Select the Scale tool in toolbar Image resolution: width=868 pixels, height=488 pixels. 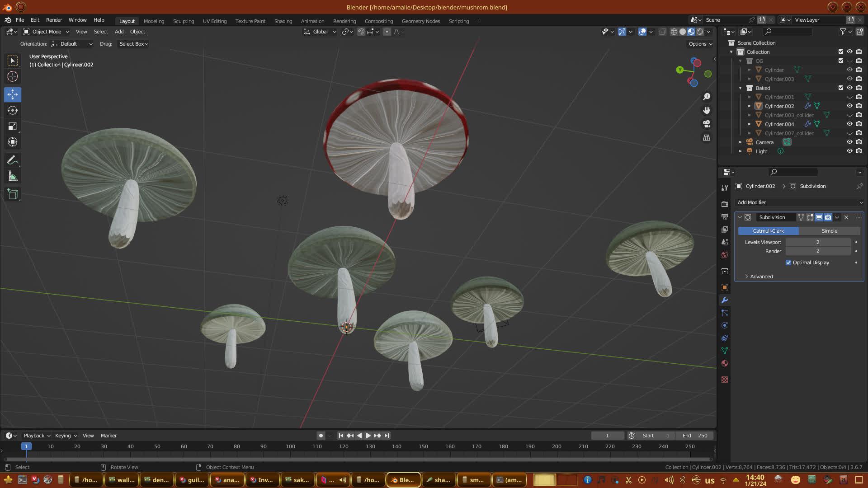coord(13,126)
